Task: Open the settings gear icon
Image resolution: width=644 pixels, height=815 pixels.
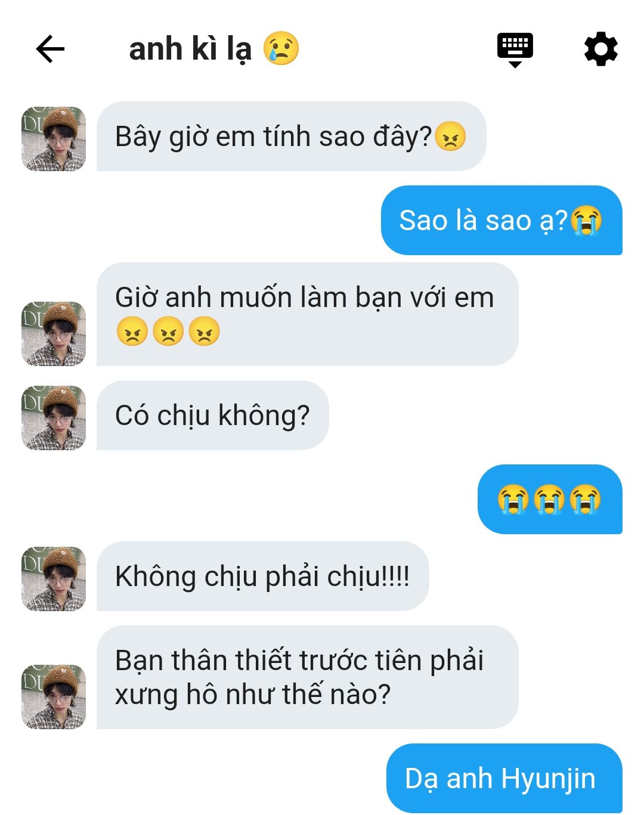Action: click(600, 49)
